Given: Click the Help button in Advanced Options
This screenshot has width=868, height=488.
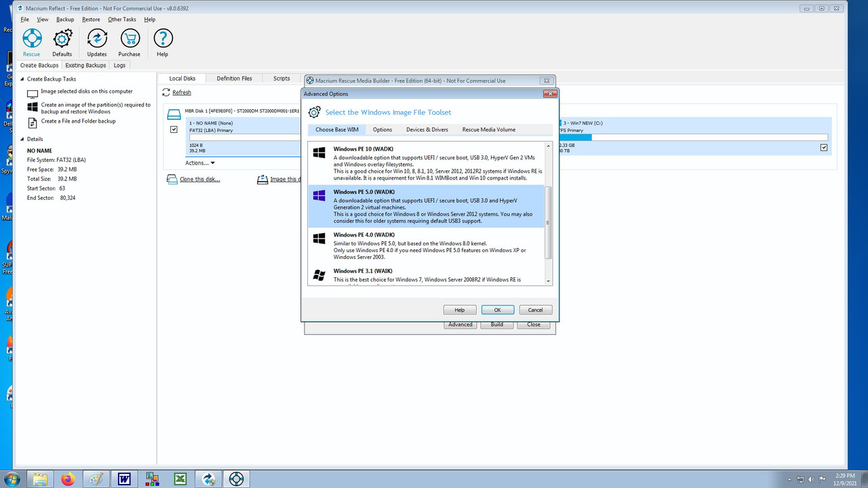Looking at the screenshot, I should coord(460,310).
